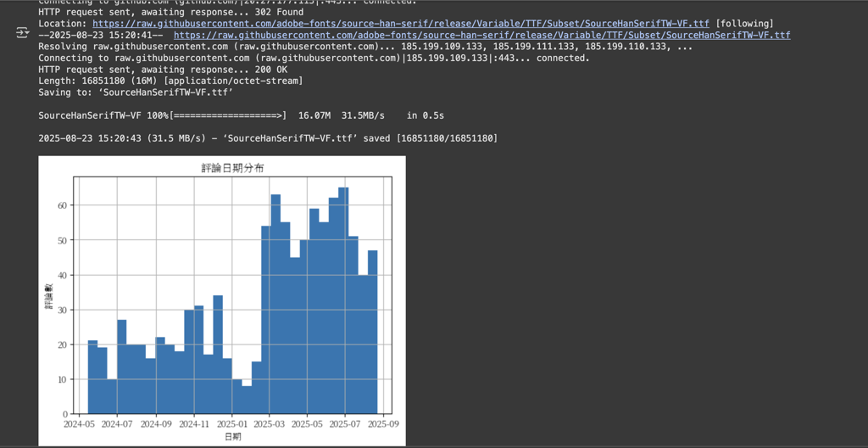
Task: Click the 'Resolving raw.githubusercontent.com' line
Action: point(364,47)
